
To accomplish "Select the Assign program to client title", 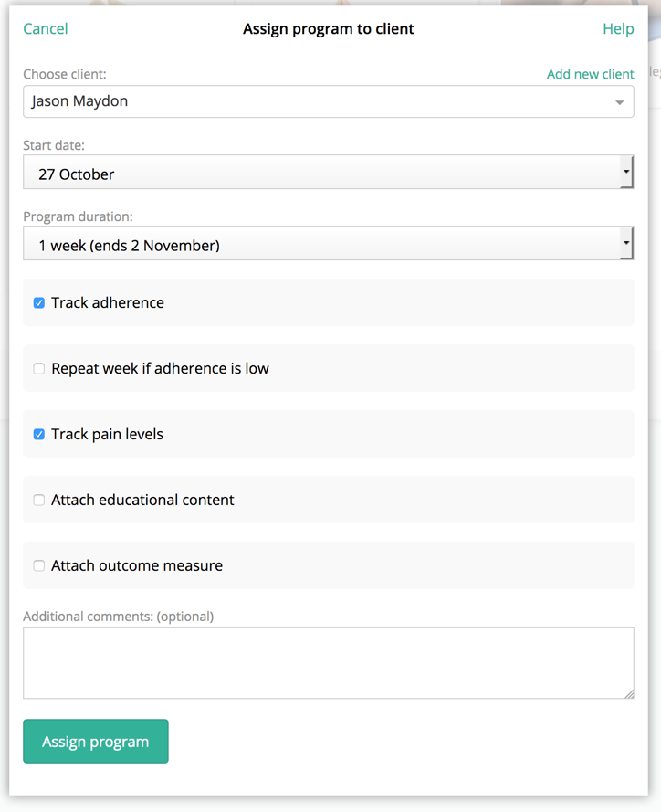I will (328, 28).
